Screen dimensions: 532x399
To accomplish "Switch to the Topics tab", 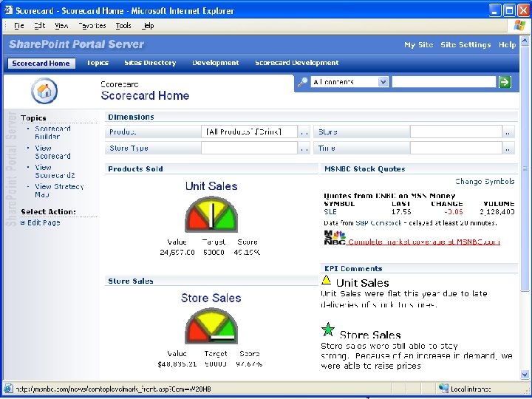I will click(98, 63).
